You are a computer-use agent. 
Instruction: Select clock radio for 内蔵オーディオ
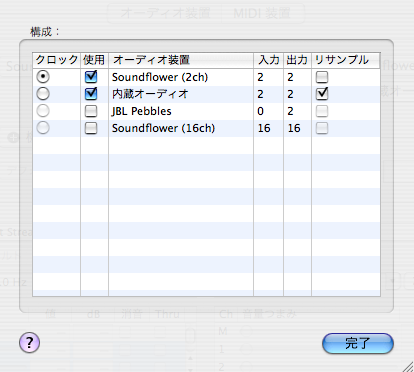(x=43, y=94)
